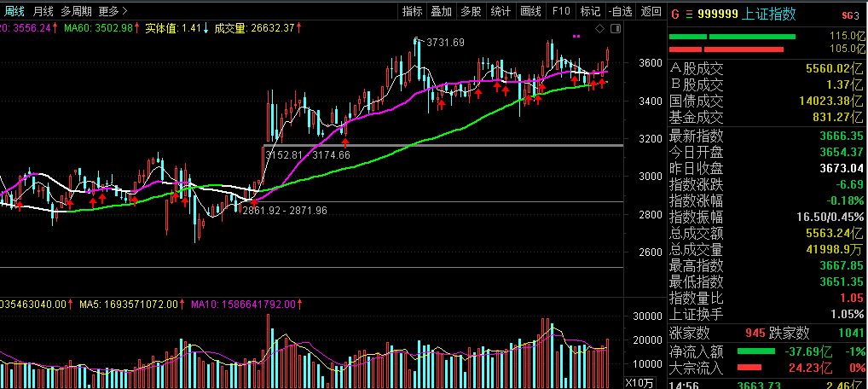Image resolution: width=868 pixels, height=389 pixels.
Task: Click the SG3 indicator in the quote header
Action: (x=850, y=15)
